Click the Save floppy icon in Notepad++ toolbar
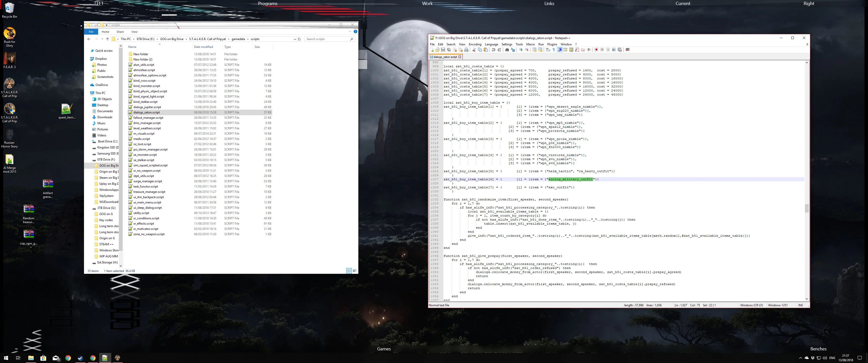This screenshot has width=868, height=363. coord(443,49)
